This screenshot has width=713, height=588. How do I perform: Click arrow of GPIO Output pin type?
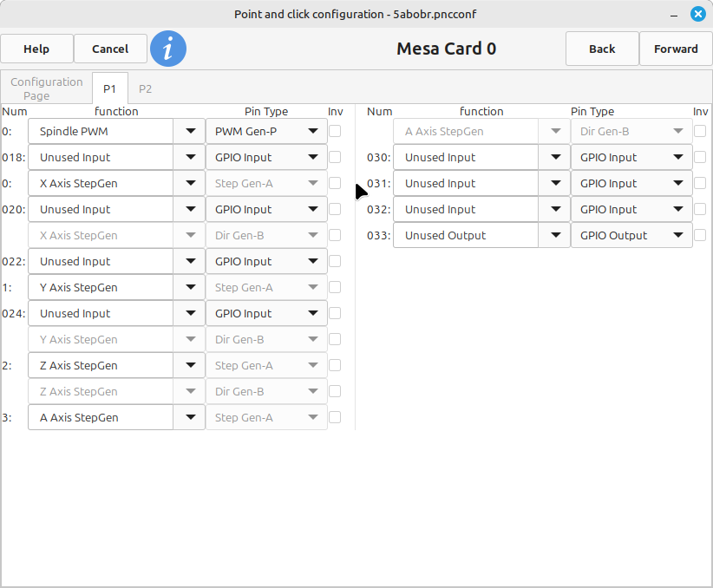(677, 236)
